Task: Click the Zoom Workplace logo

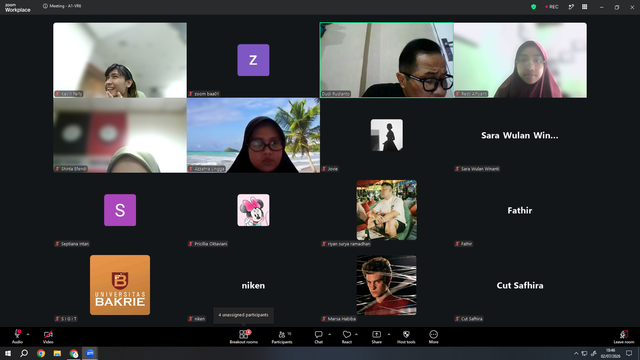Action: (18, 8)
